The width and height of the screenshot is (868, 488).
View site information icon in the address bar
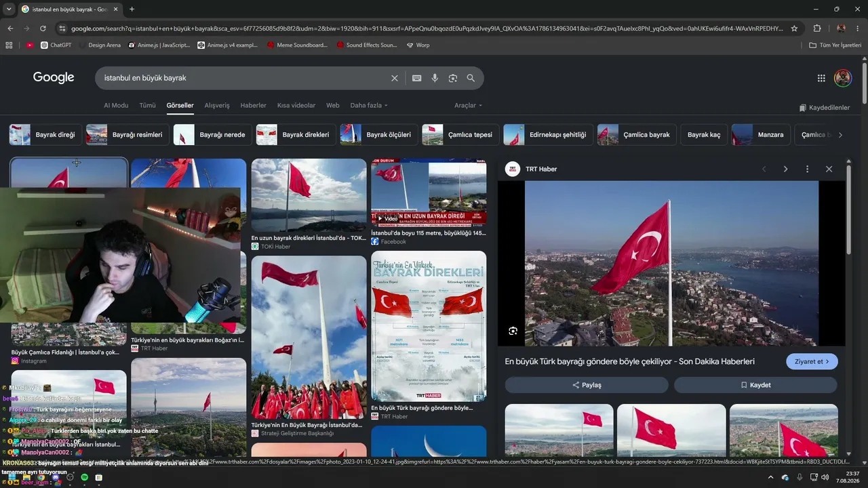tap(62, 28)
